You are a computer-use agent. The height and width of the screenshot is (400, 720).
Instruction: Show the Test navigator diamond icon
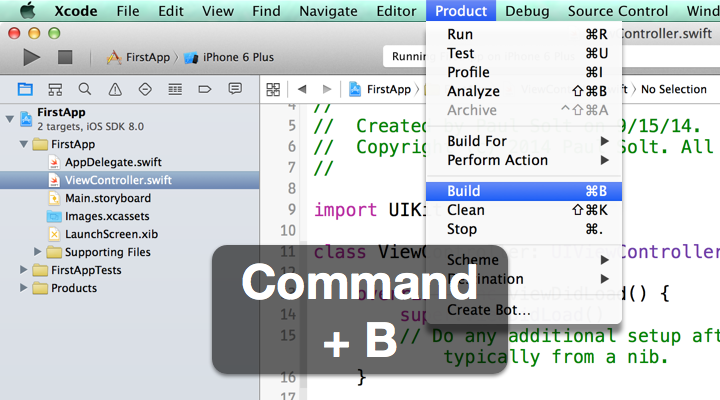(145, 89)
